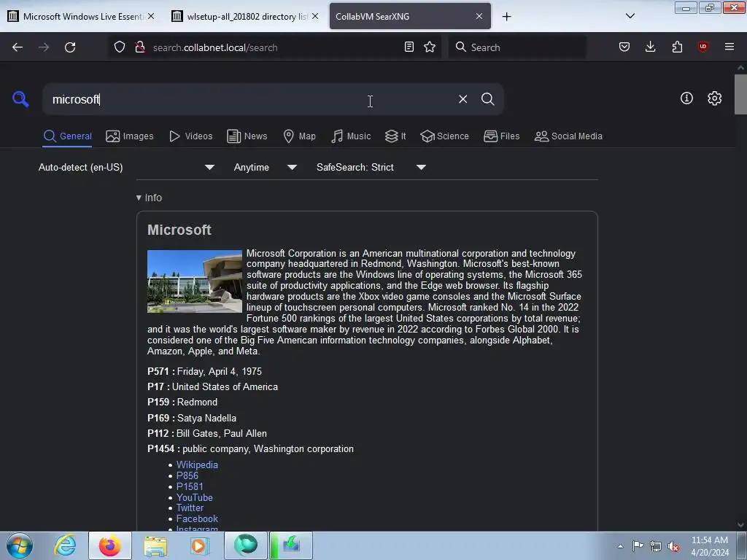747x560 pixels.
Task: Open the P1581 link
Action: (190, 486)
